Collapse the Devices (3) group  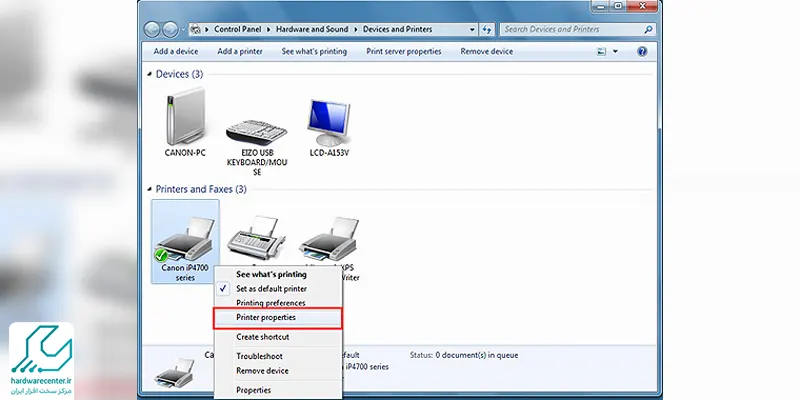point(149,74)
